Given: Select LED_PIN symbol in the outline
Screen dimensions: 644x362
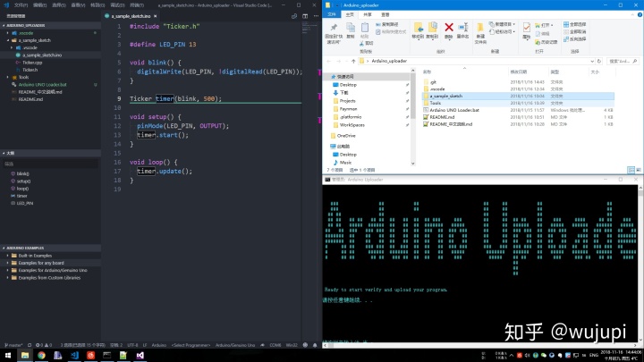Looking at the screenshot, I should tap(25, 203).
